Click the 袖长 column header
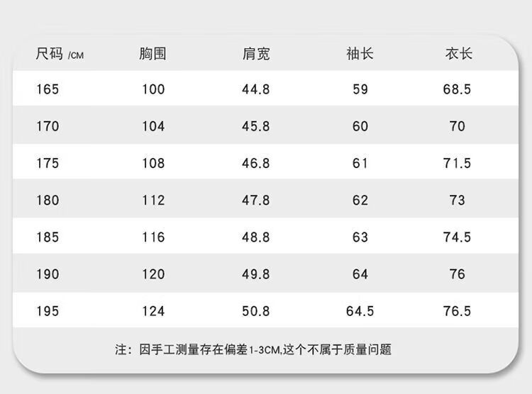Viewport: 532px width, 394px height. (x=360, y=54)
